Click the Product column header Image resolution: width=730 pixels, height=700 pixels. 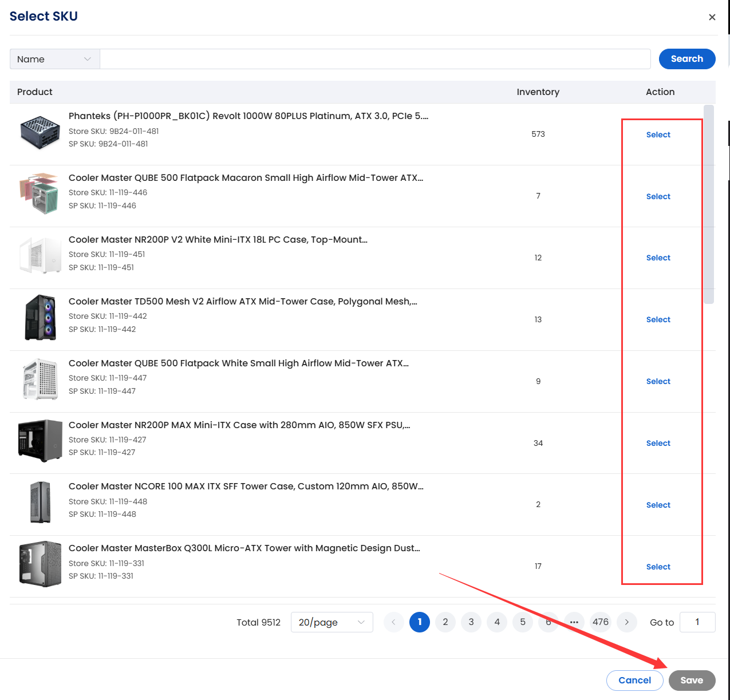(35, 92)
